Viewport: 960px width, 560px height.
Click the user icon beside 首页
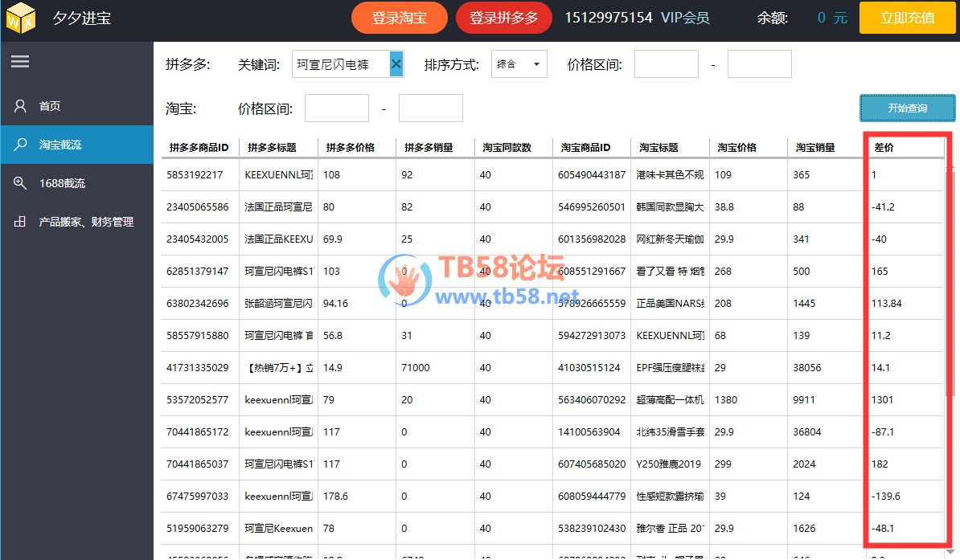click(x=20, y=106)
